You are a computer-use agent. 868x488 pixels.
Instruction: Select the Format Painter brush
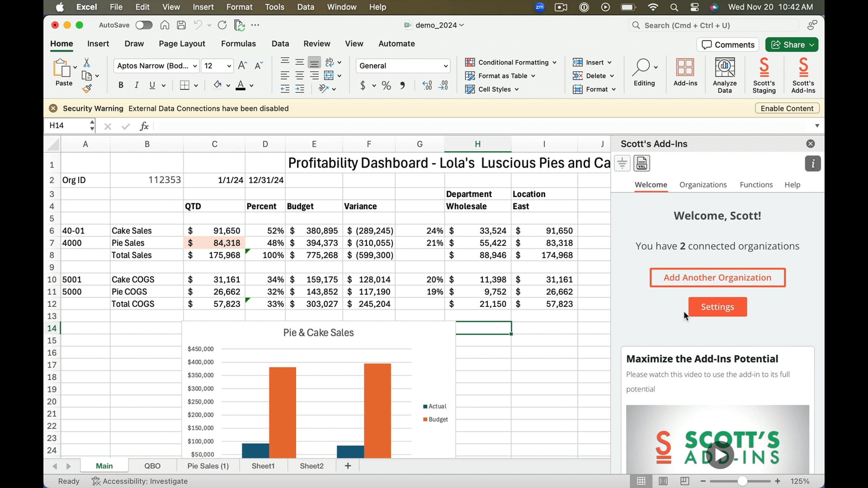(x=87, y=89)
